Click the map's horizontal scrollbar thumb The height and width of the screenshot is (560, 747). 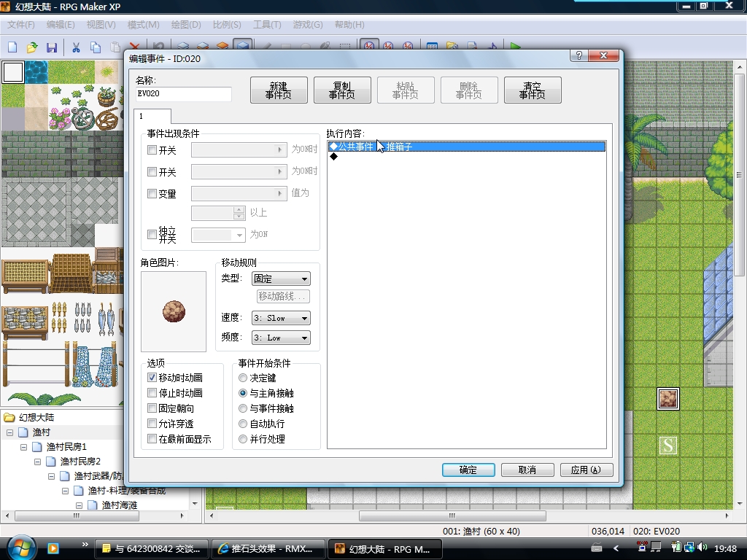point(452,516)
